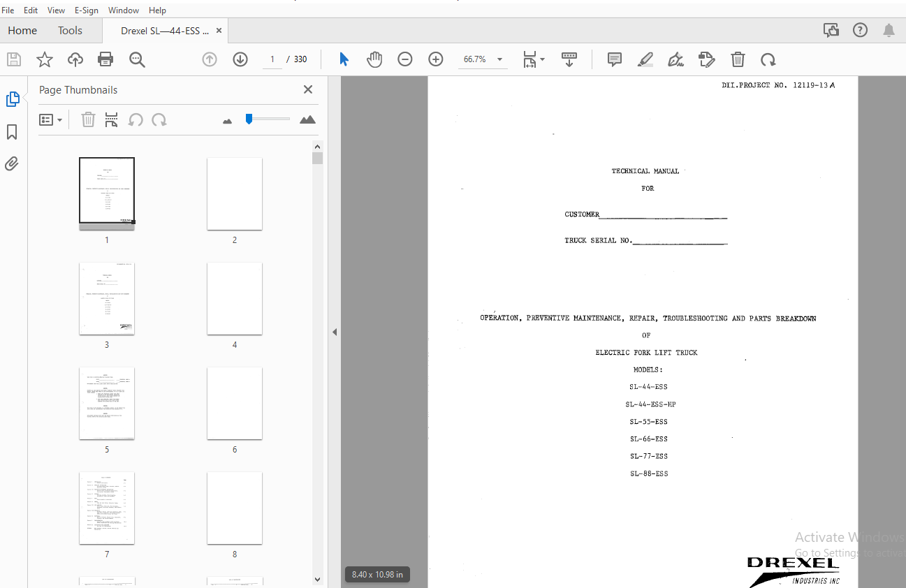906x588 pixels.
Task: Close the Drexel document tab
Action: [219, 31]
